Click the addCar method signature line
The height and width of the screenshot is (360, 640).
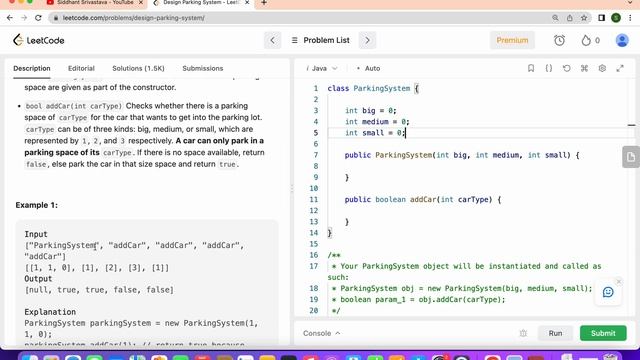click(x=422, y=200)
